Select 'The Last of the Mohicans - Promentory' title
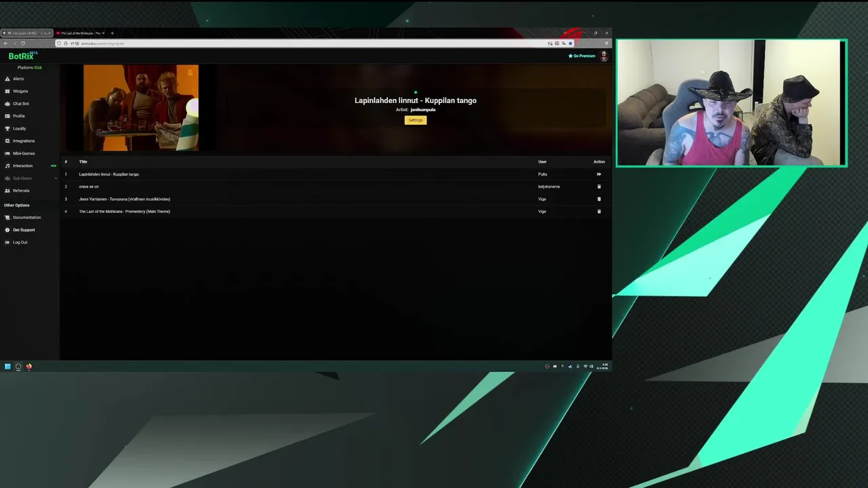 [x=124, y=211]
